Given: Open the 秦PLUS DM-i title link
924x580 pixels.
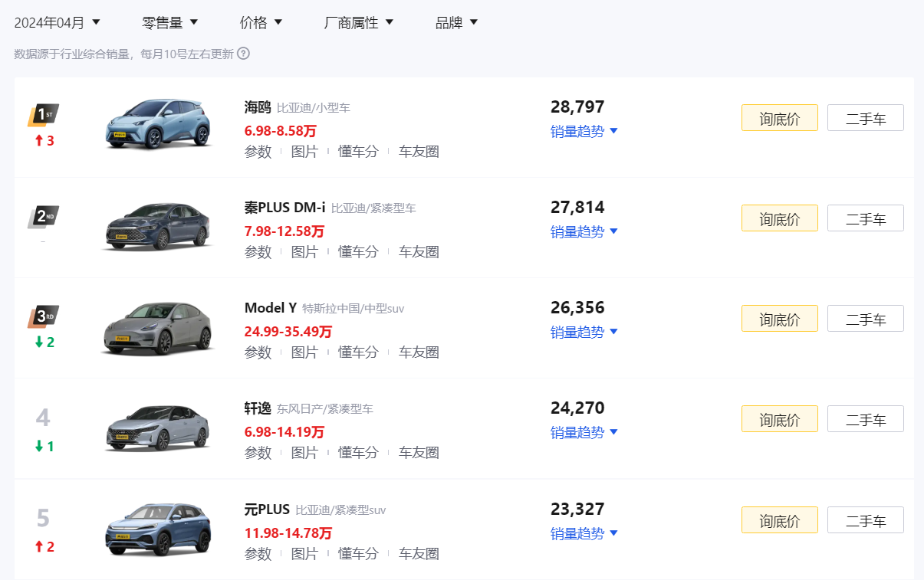Looking at the screenshot, I should [284, 207].
